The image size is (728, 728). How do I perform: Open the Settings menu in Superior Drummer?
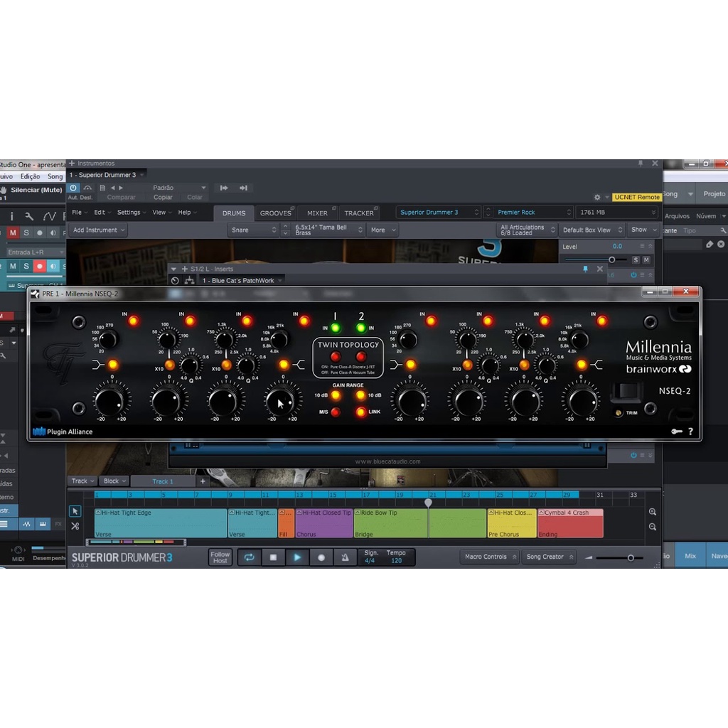pyautogui.click(x=132, y=212)
